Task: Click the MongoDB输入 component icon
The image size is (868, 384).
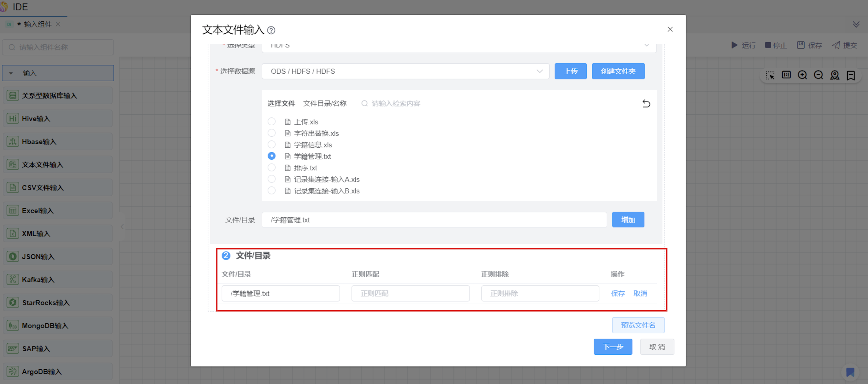Action: (13, 325)
